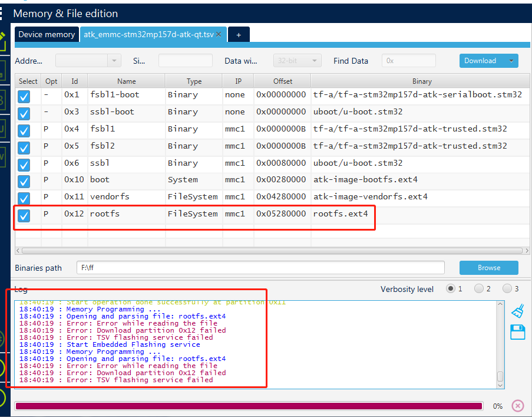Cancel the operation with the red X circle
The image size is (532, 417).
(518, 406)
